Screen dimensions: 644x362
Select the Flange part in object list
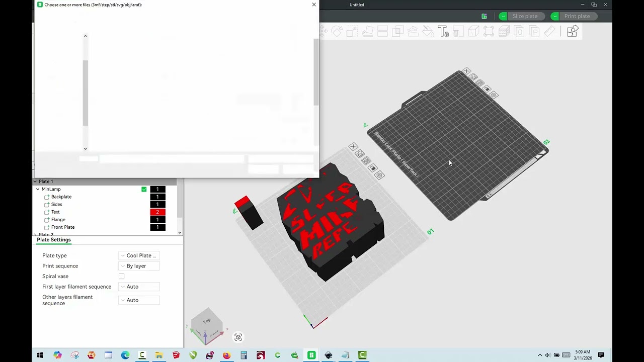pyautogui.click(x=58, y=220)
